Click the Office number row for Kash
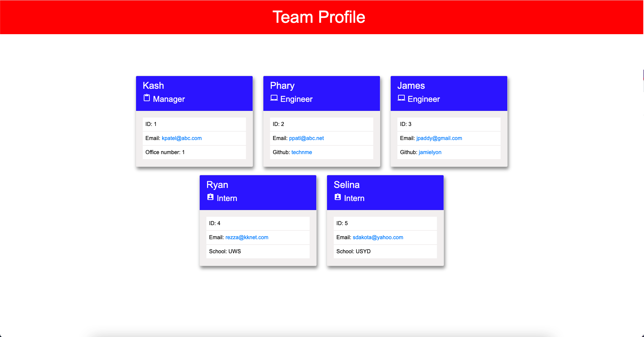This screenshot has height=337, width=644. tap(194, 152)
